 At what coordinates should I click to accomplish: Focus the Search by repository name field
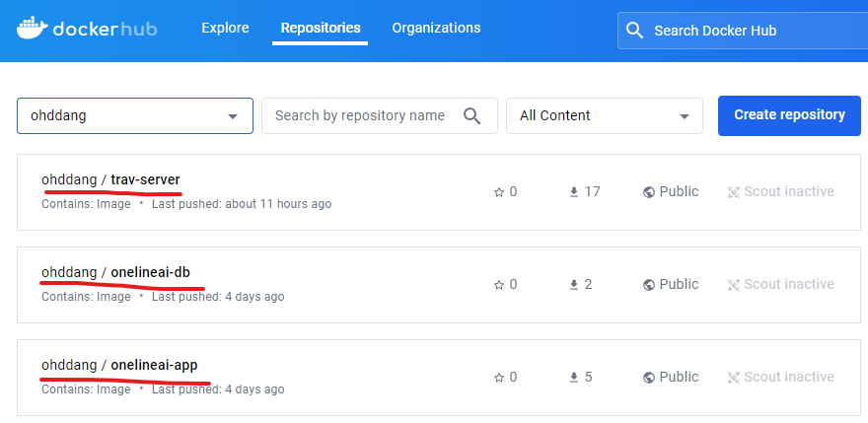pos(379,115)
